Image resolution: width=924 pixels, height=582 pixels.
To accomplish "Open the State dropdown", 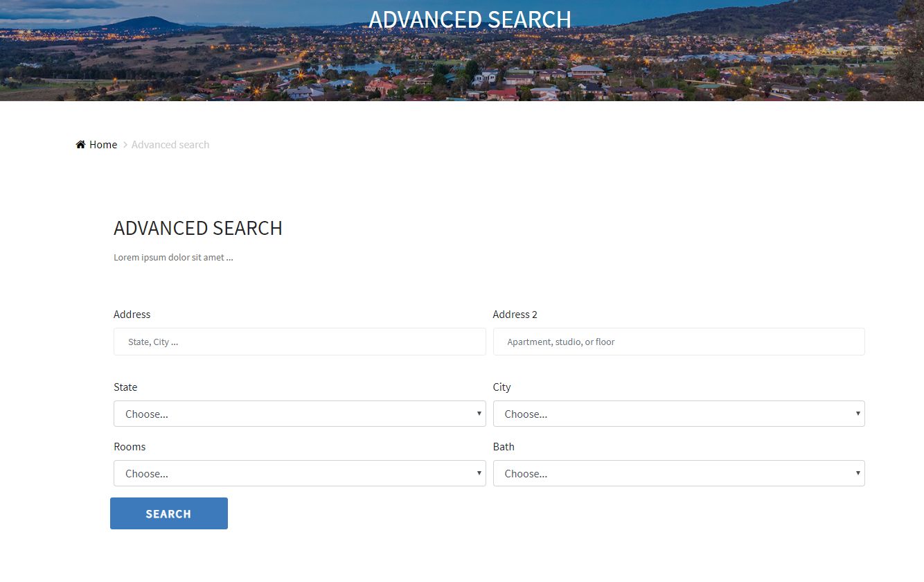I will 299,414.
